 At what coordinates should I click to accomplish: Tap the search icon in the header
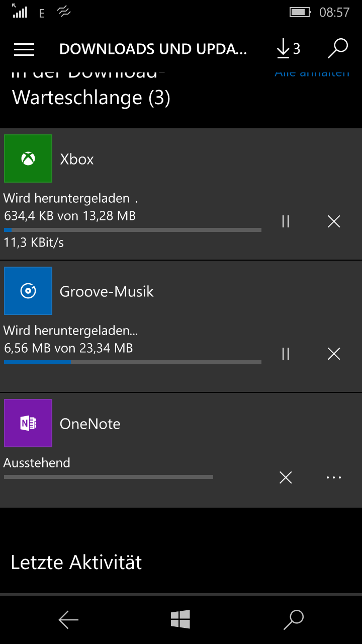point(338,49)
